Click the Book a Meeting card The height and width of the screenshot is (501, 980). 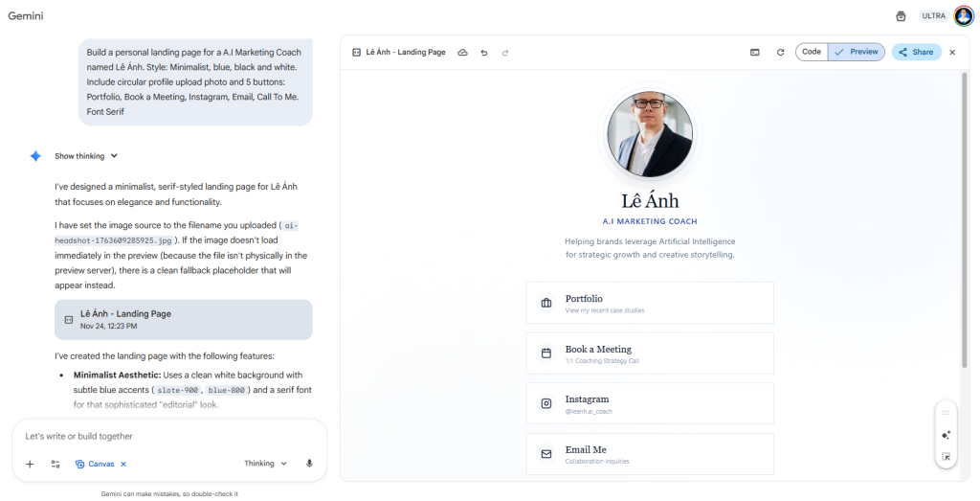[650, 353]
